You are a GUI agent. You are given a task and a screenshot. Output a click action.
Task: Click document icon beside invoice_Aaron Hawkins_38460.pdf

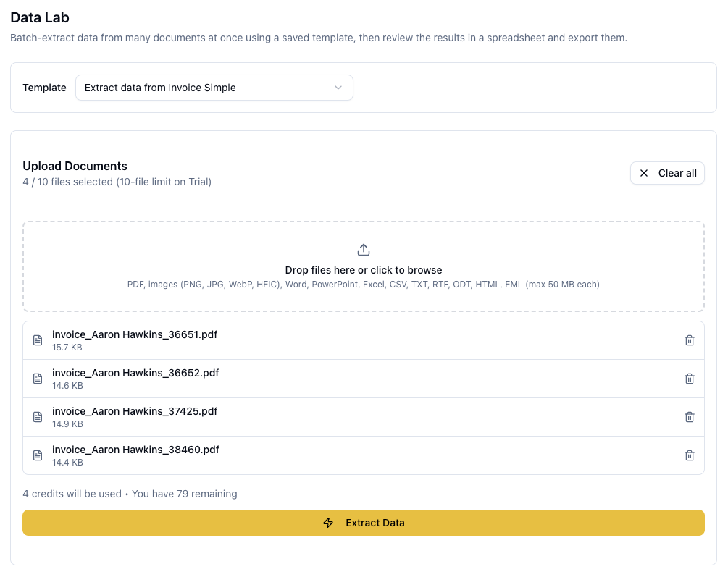pos(38,455)
